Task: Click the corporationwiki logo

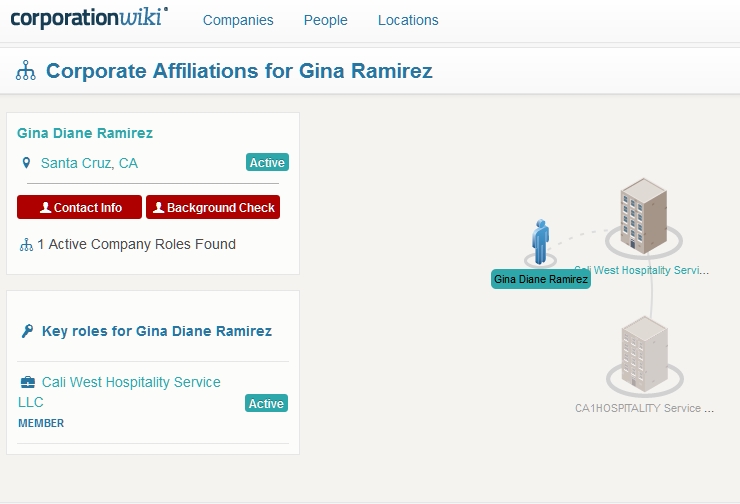Action: click(x=89, y=19)
